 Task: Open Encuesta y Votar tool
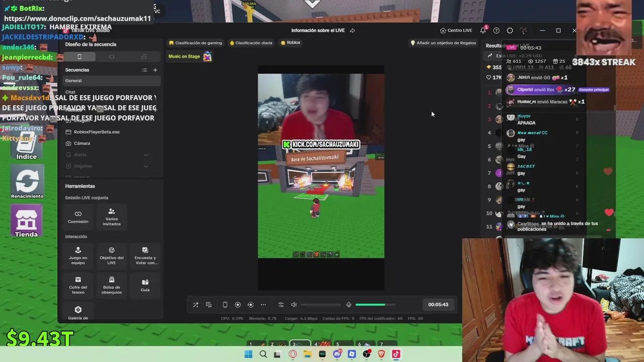coord(145,255)
